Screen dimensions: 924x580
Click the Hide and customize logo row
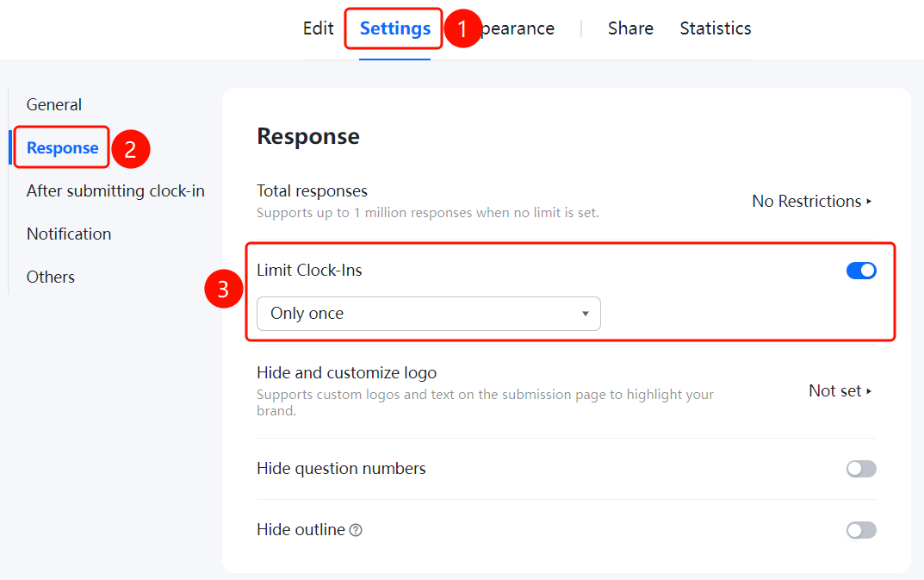567,391
